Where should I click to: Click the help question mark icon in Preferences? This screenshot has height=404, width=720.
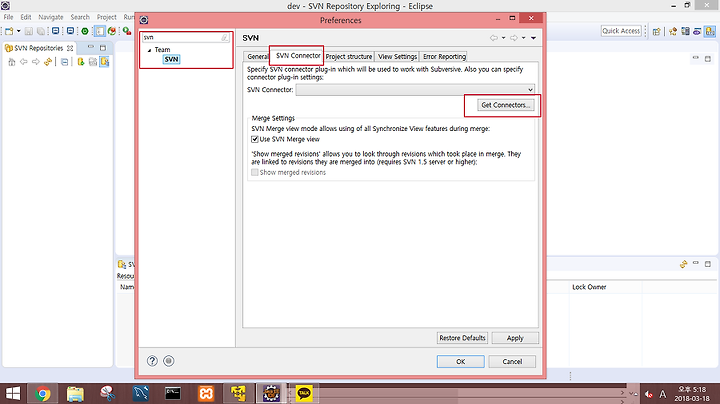152,361
